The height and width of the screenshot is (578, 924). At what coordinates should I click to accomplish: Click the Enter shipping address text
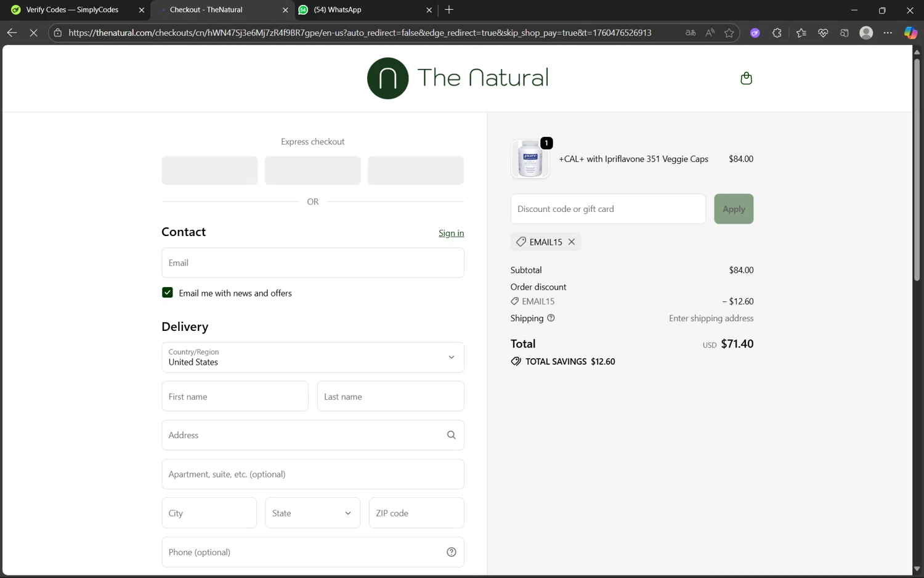(x=711, y=318)
